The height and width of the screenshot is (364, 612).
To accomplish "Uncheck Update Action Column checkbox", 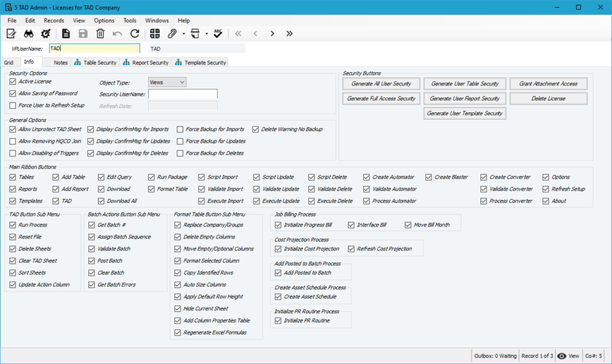I will click(x=13, y=285).
